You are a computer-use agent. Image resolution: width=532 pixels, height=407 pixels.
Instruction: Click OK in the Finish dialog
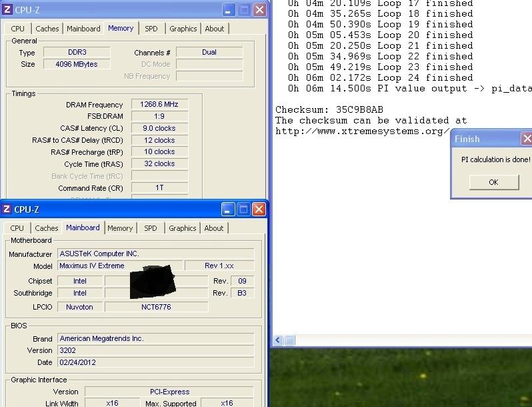coord(494,182)
